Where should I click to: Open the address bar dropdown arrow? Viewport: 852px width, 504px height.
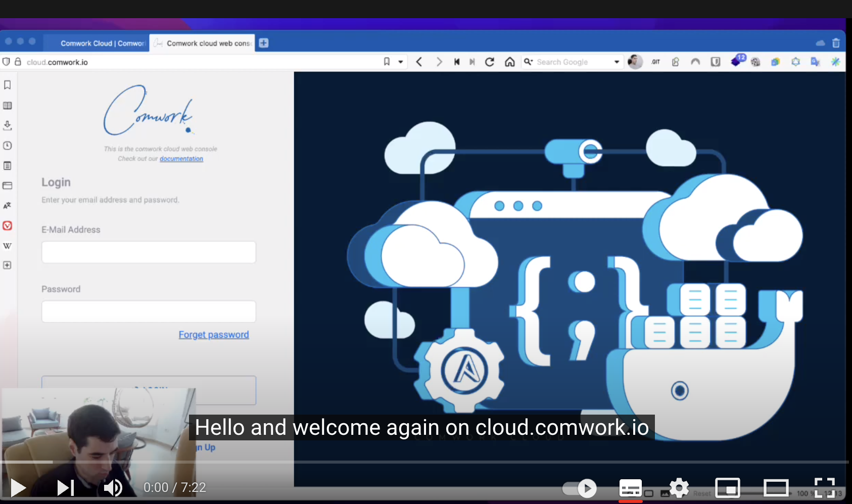(x=401, y=62)
